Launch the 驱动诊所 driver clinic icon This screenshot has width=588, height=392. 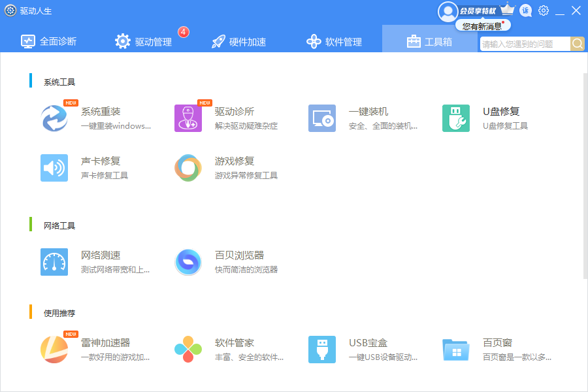click(188, 118)
